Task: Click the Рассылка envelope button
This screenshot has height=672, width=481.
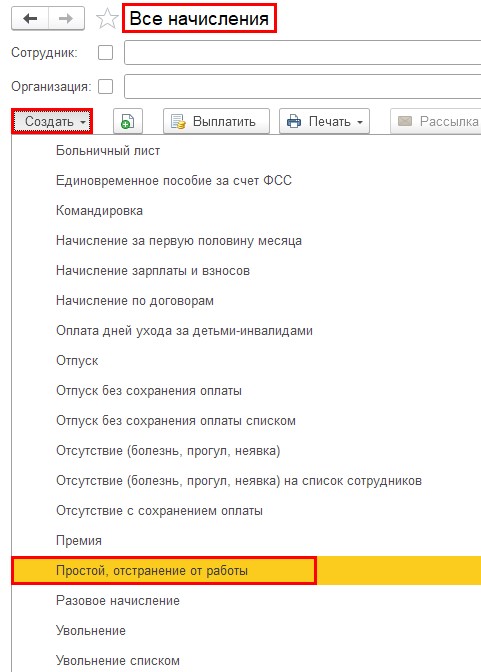Action: pos(436,121)
